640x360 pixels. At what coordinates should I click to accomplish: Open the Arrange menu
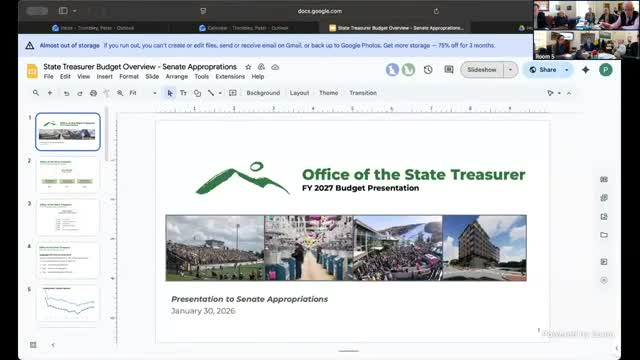(x=177, y=77)
